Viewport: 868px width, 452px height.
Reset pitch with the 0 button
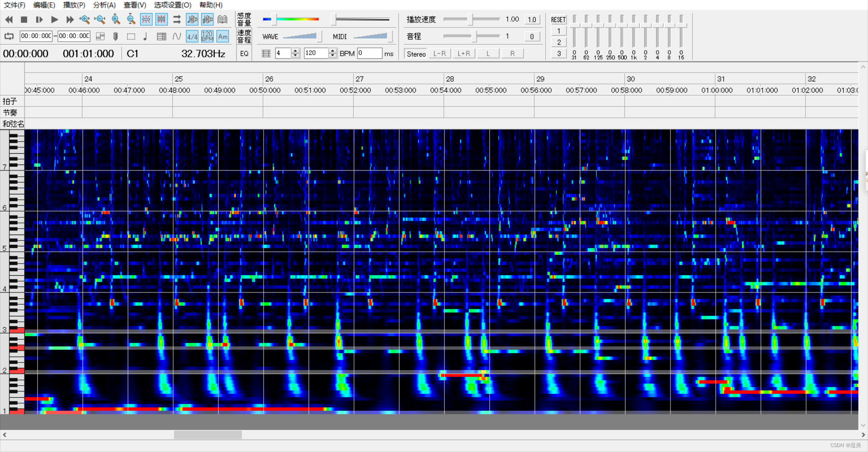pyautogui.click(x=532, y=36)
